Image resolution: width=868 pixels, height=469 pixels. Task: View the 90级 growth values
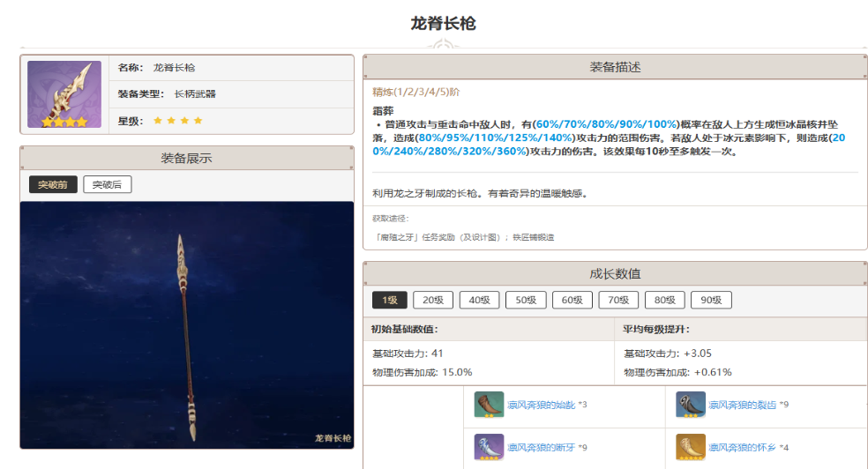point(711,300)
